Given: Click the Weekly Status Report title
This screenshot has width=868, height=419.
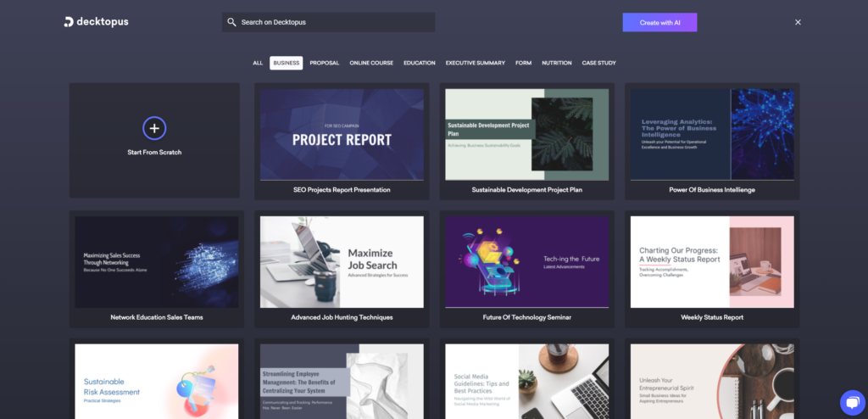Looking at the screenshot, I should (x=712, y=317).
